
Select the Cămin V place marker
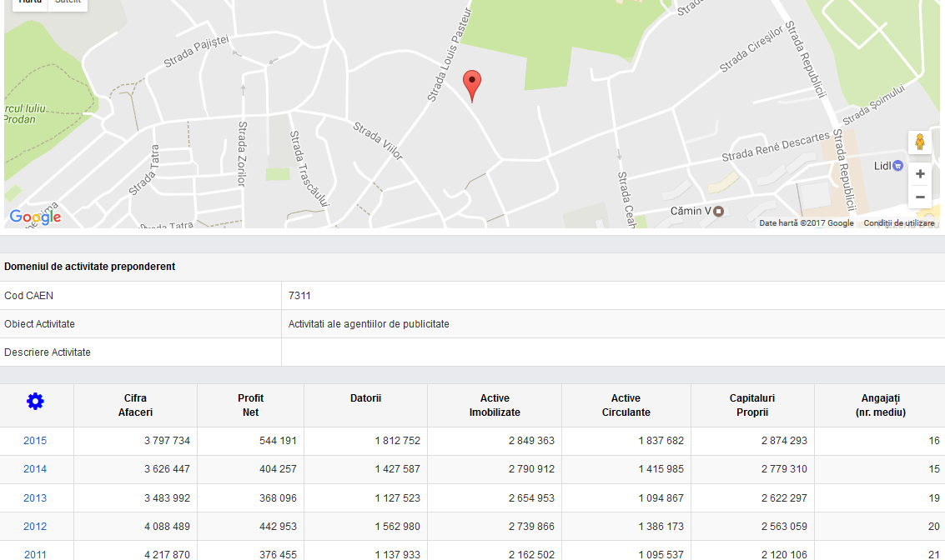click(717, 211)
